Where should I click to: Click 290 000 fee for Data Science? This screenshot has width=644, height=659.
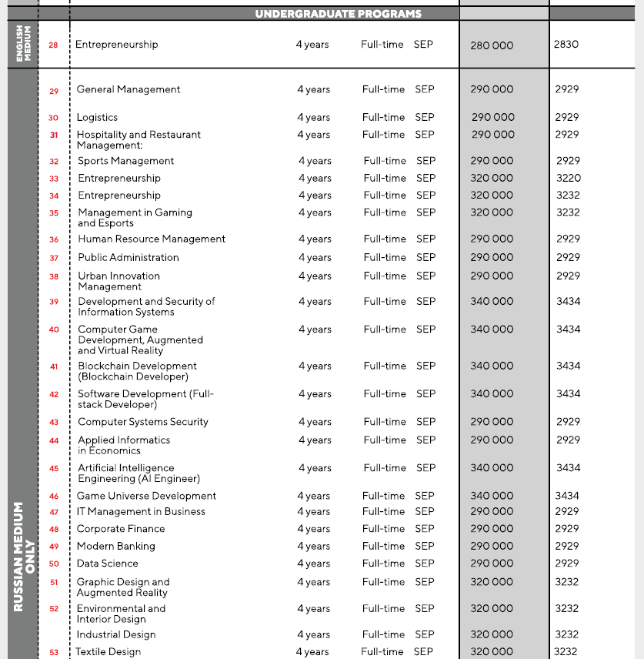492,564
